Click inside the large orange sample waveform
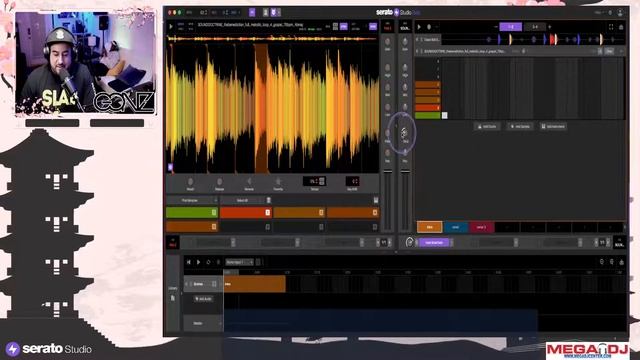 click(272, 108)
